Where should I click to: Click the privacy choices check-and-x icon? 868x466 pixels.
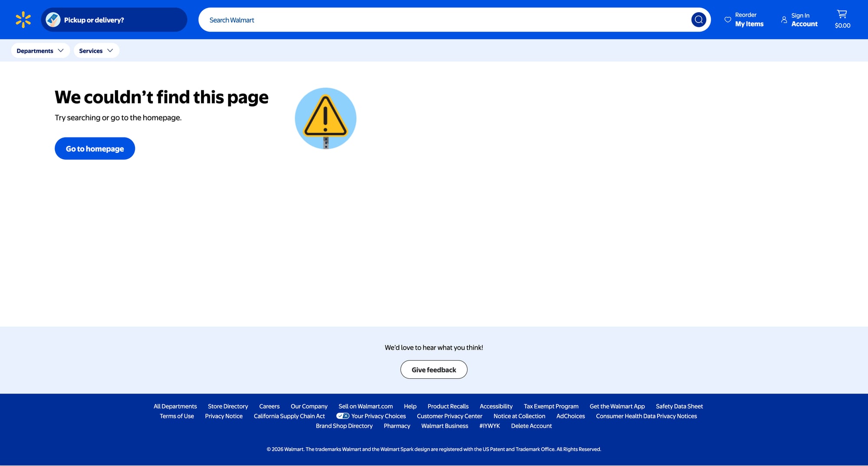click(x=342, y=416)
